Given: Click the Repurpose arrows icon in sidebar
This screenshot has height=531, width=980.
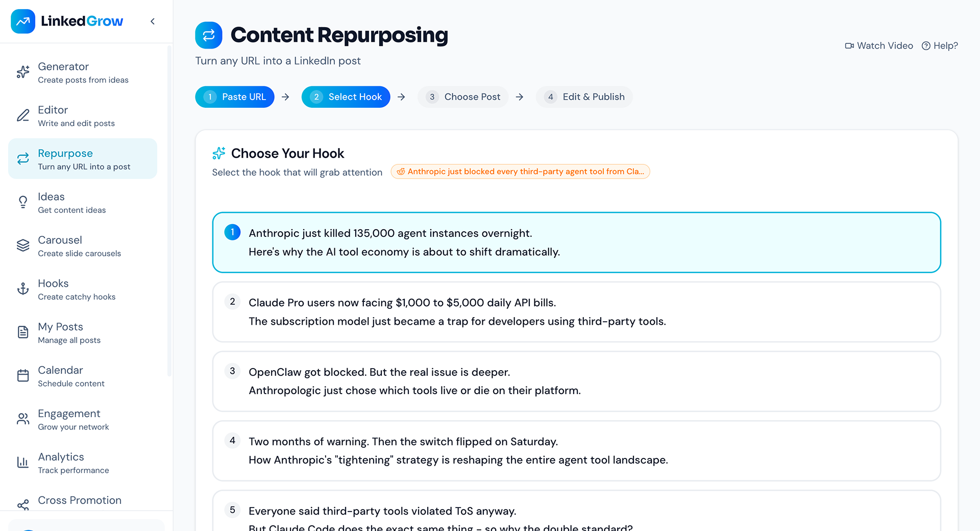Looking at the screenshot, I should 23,159.
